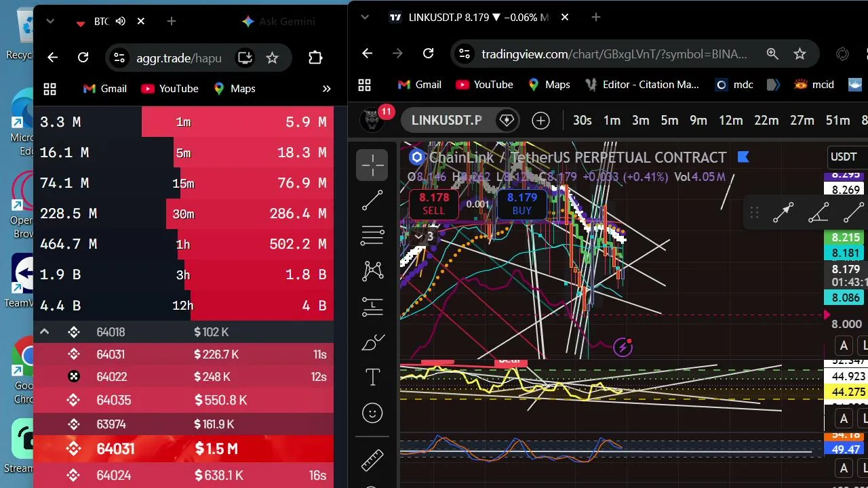Viewport: 868px width, 488px height.
Task: View site information for aggr.trade
Action: [119, 58]
